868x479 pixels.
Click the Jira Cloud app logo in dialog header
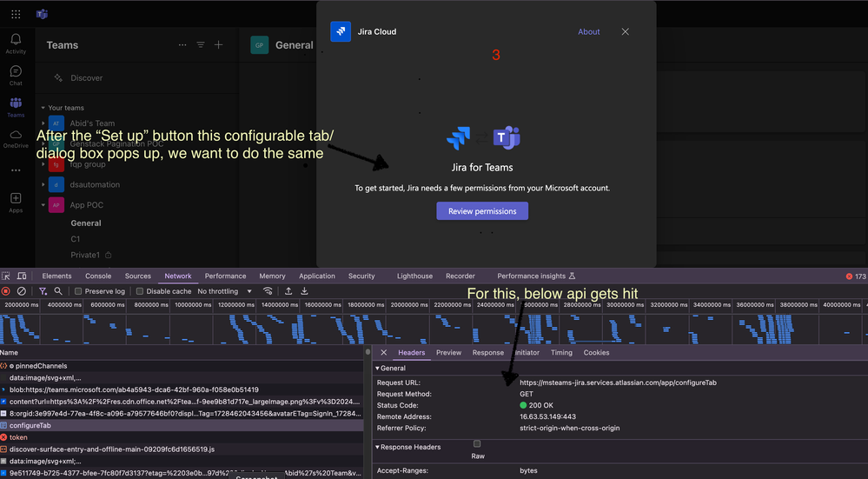pos(341,31)
